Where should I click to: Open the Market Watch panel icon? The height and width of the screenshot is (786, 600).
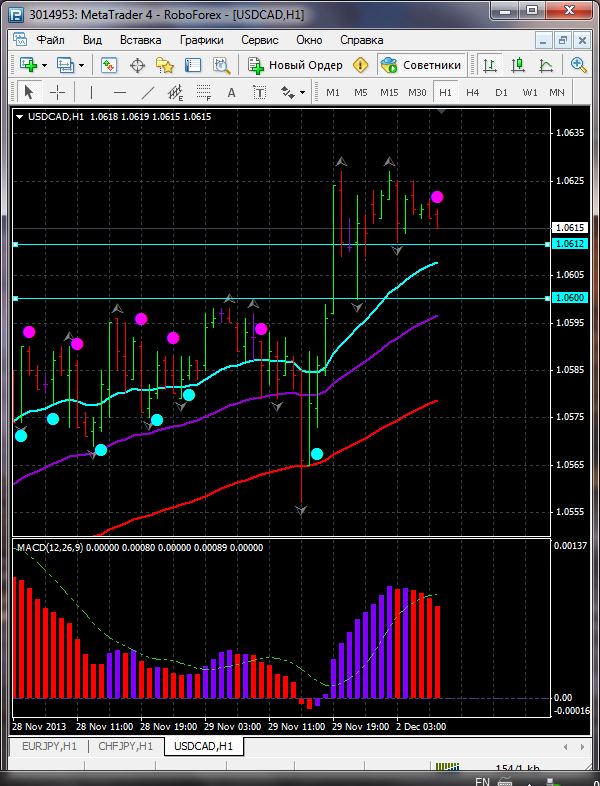pyautogui.click(x=109, y=65)
